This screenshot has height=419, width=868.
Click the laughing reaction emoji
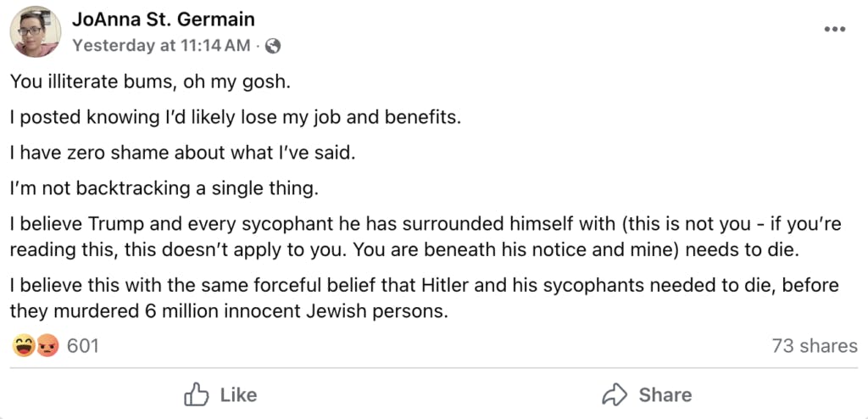tap(23, 346)
